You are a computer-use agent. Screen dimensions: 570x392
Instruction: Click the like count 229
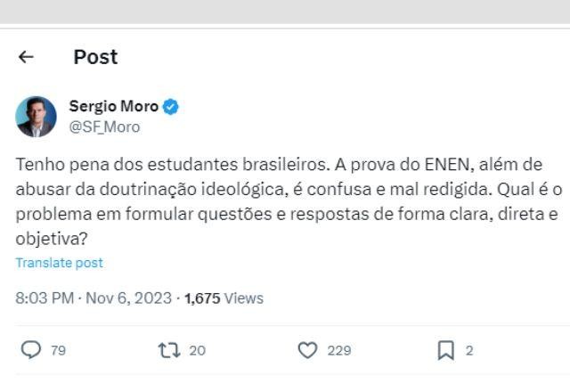pos(339,350)
